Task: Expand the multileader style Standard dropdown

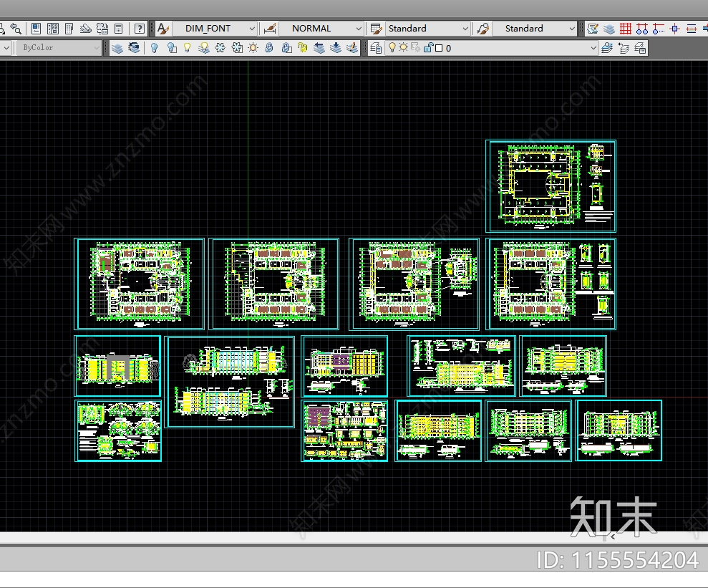Action: 572,29
